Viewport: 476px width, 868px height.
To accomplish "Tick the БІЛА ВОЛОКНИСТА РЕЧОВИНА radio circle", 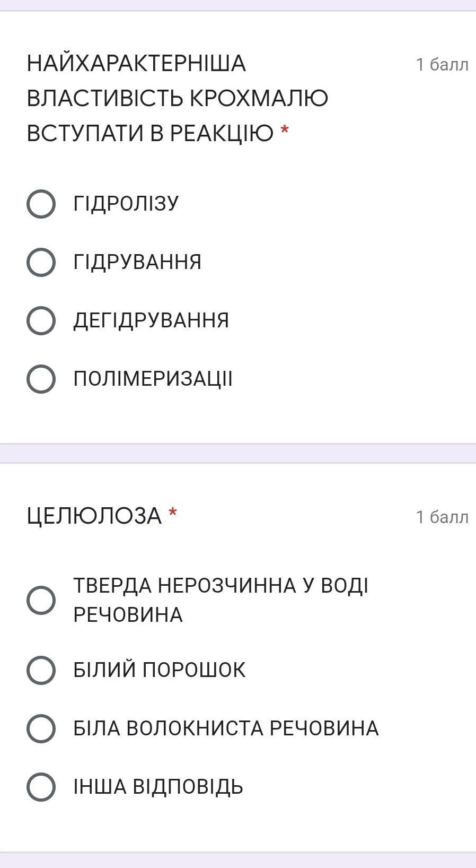I will point(41,728).
